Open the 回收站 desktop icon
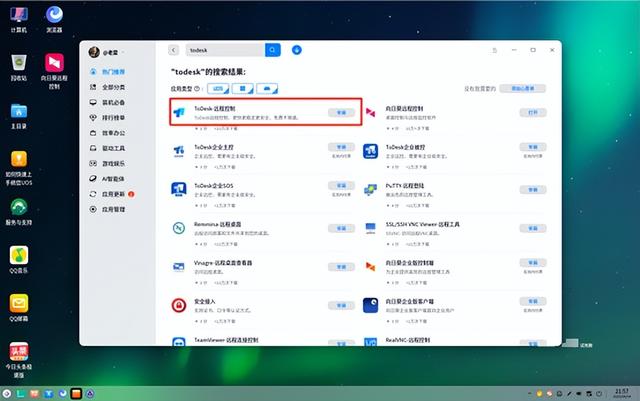640x401 pixels. 19,63
